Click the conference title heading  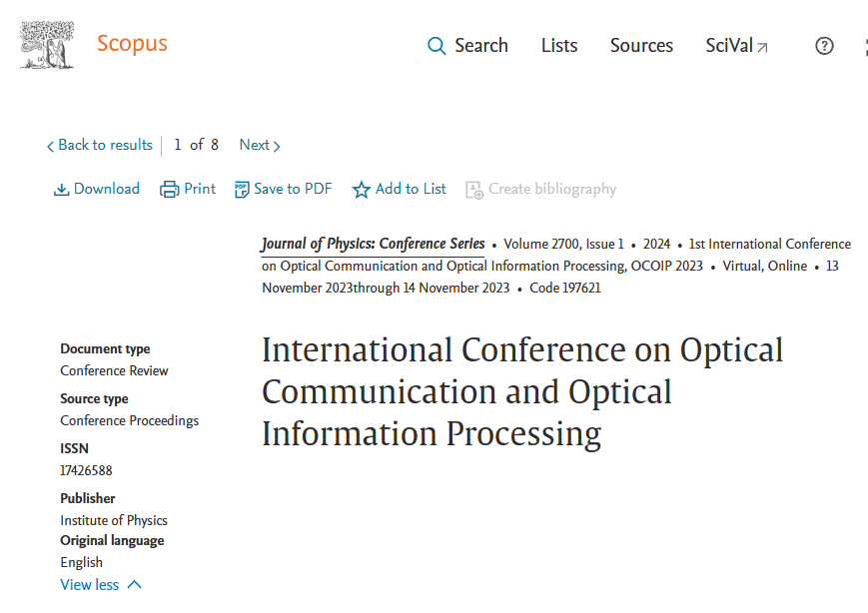(522, 391)
